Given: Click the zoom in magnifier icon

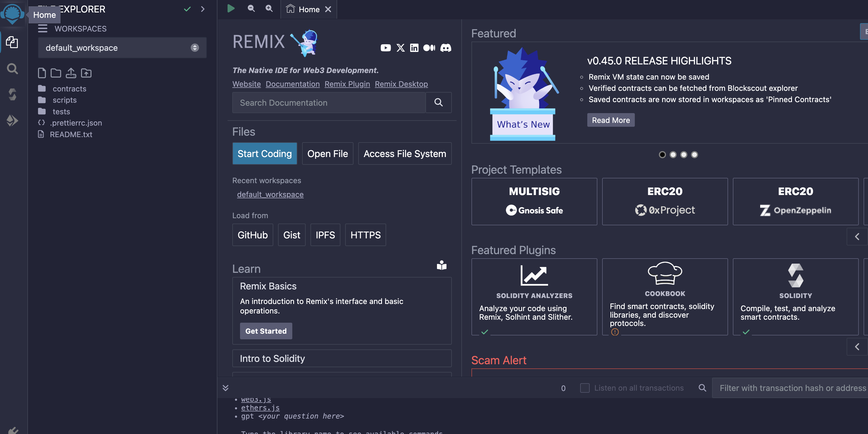Looking at the screenshot, I should (269, 8).
